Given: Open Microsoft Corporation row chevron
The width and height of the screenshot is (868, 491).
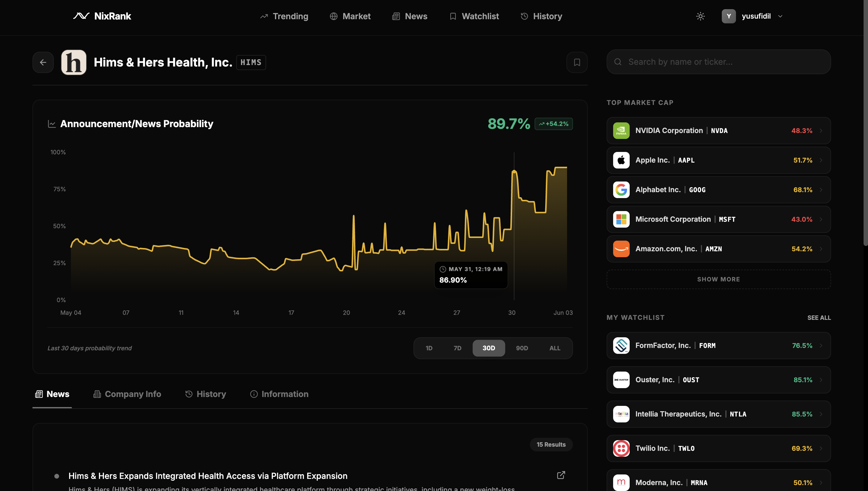Looking at the screenshot, I should coord(821,220).
